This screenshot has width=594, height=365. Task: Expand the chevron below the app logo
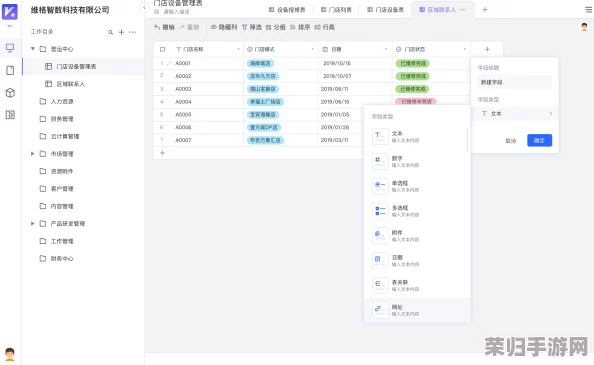10,26
